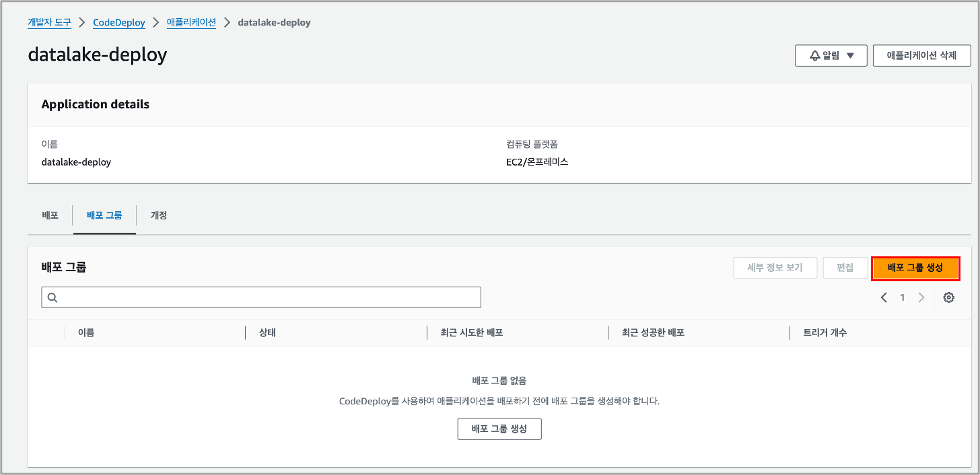The width and height of the screenshot is (980, 475).
Task: Switch to the 배포 tab
Action: [x=50, y=215]
